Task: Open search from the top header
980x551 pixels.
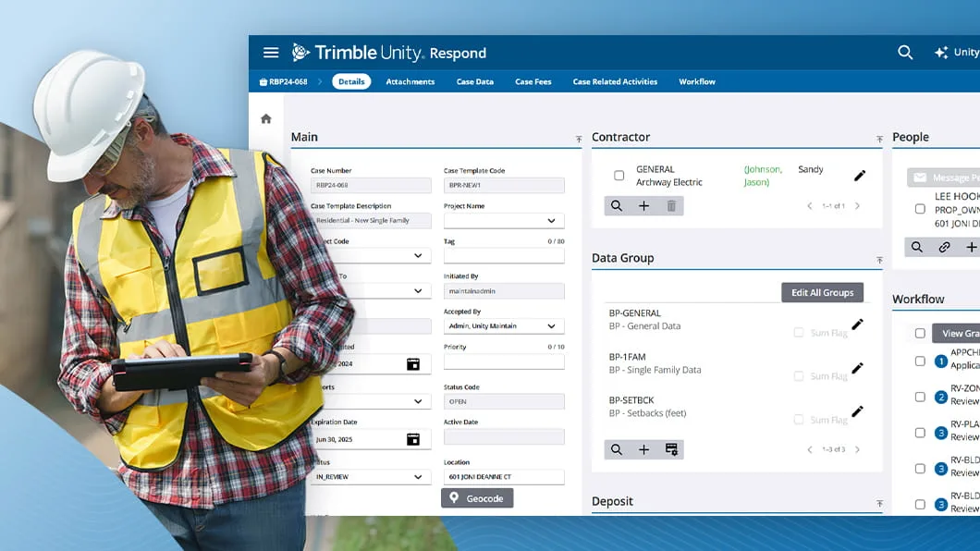Action: (905, 53)
